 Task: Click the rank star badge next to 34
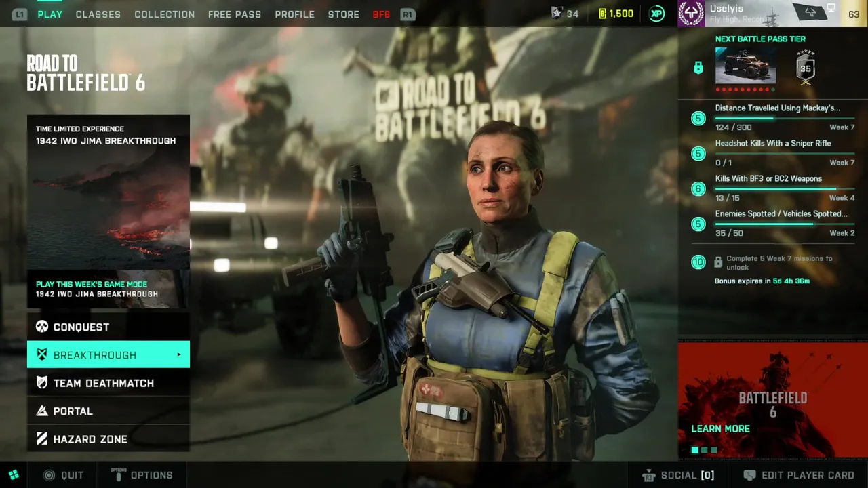pyautogui.click(x=557, y=14)
